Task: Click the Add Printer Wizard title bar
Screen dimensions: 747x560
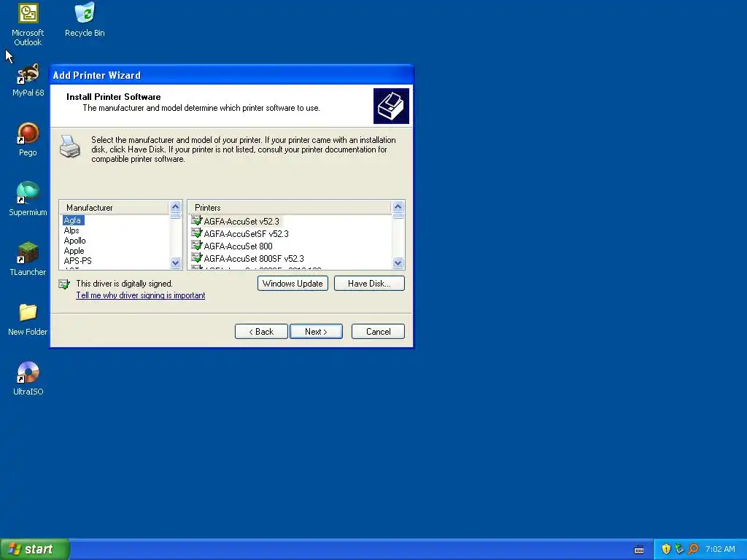Action: click(x=232, y=75)
